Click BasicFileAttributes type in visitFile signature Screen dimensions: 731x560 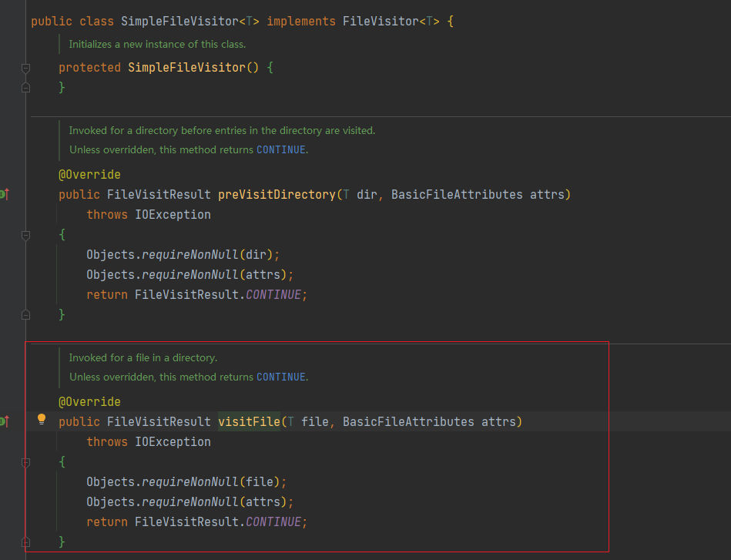click(408, 421)
